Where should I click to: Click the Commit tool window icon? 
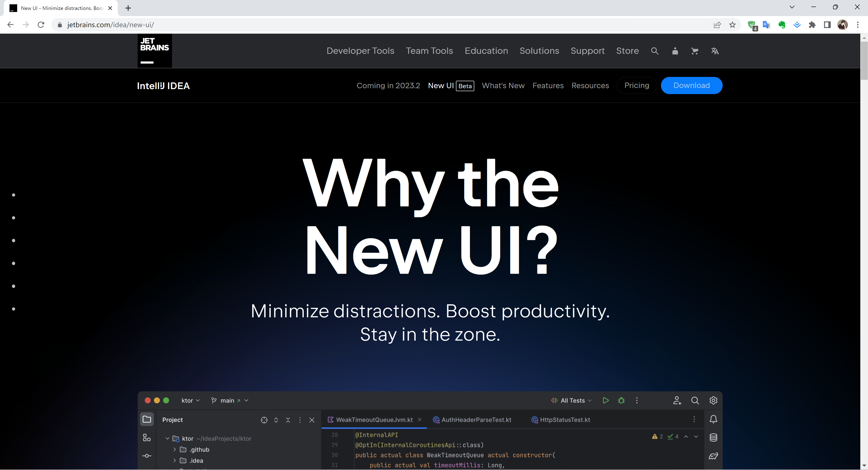[x=146, y=456]
